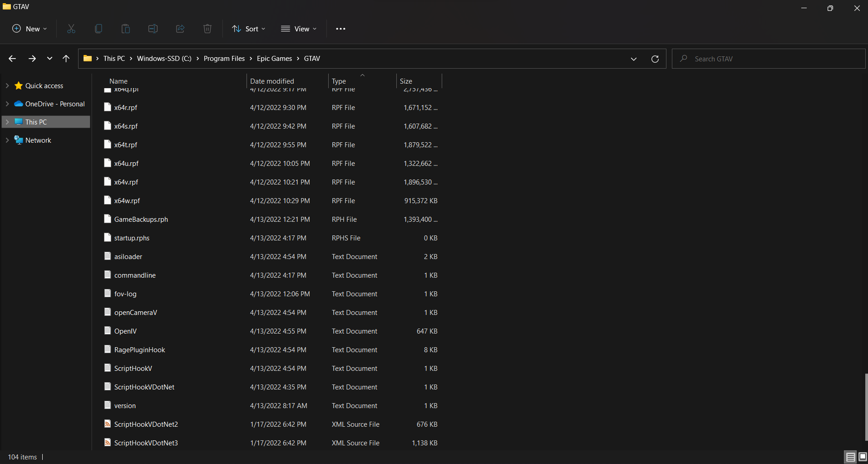Click the Share icon in toolbar
The height and width of the screenshot is (464, 868).
pyautogui.click(x=180, y=29)
